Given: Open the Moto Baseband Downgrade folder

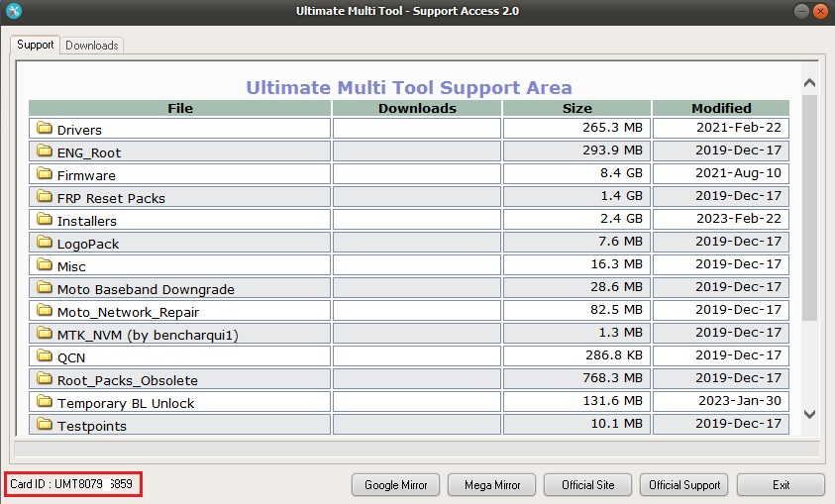Looking at the screenshot, I should [146, 289].
